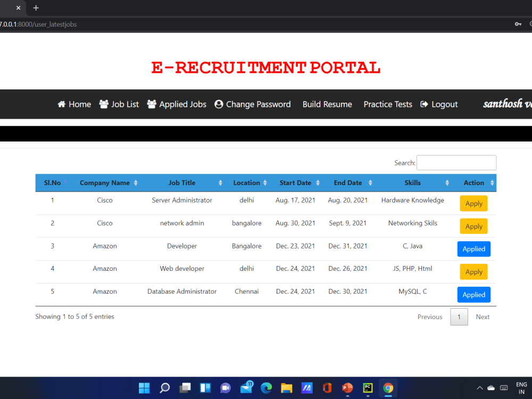
Task: Launch Microsoft Edge from the taskbar
Action: [267, 388]
